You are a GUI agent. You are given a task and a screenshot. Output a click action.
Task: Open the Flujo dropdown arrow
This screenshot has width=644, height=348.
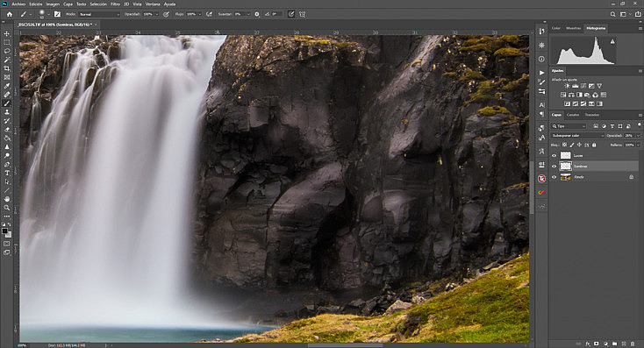tap(200, 14)
